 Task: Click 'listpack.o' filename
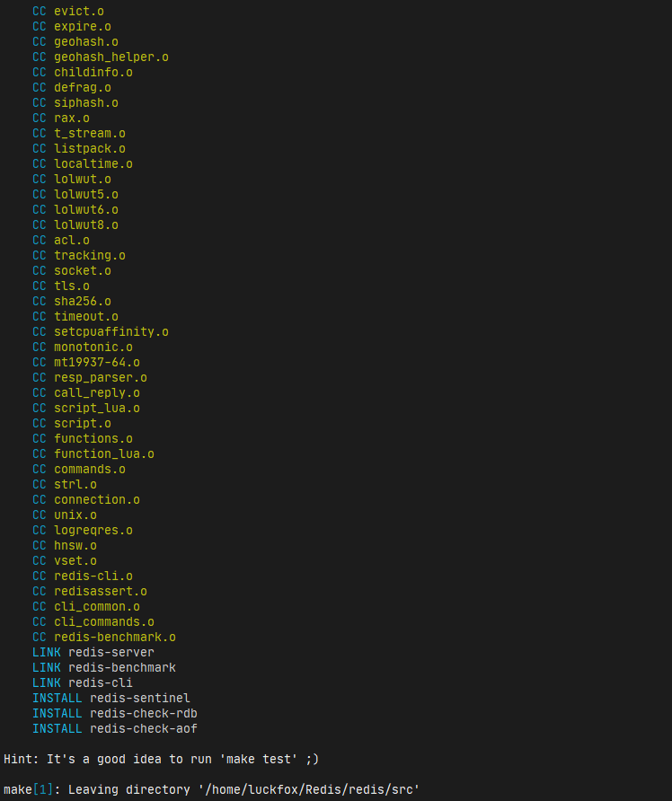pos(90,149)
